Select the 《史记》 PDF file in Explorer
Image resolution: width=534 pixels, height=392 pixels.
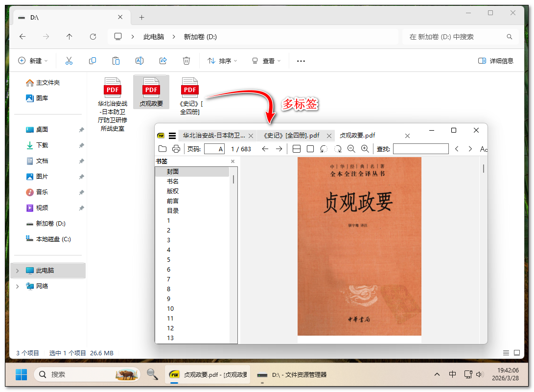click(190, 96)
